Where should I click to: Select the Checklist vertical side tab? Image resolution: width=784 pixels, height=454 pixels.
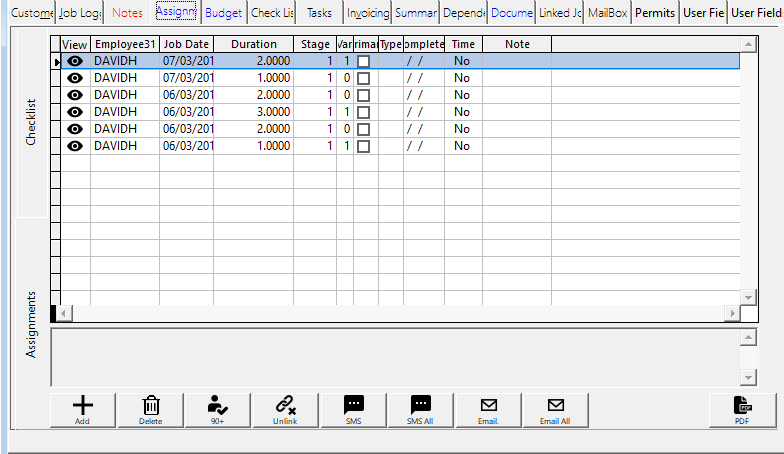click(31, 122)
